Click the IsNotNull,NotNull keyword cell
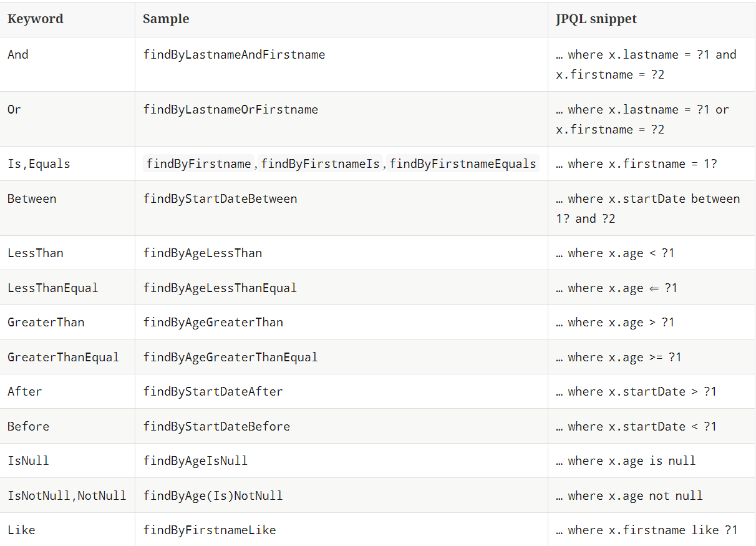 67,496
